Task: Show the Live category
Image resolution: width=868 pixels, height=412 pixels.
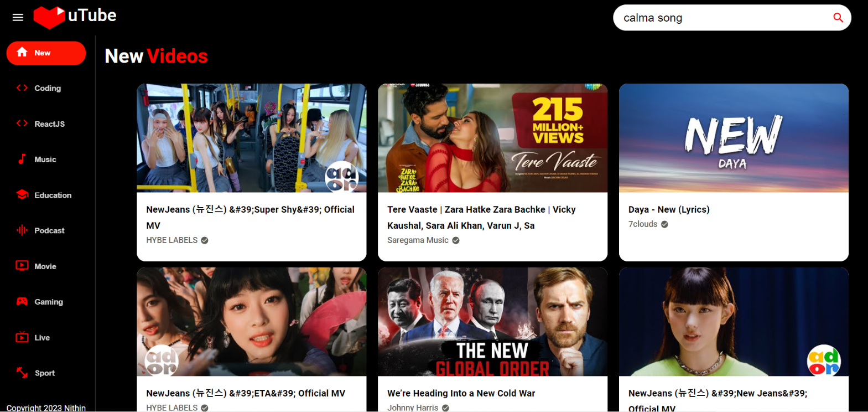Action: 46,337
